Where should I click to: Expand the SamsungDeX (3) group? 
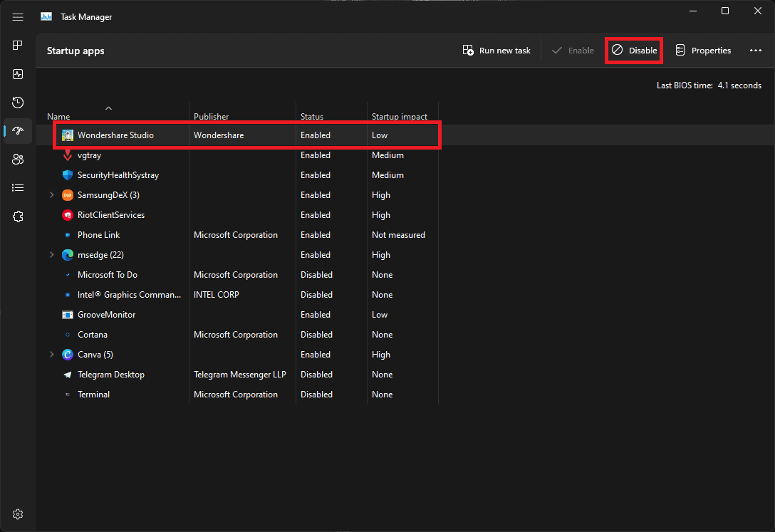point(51,195)
